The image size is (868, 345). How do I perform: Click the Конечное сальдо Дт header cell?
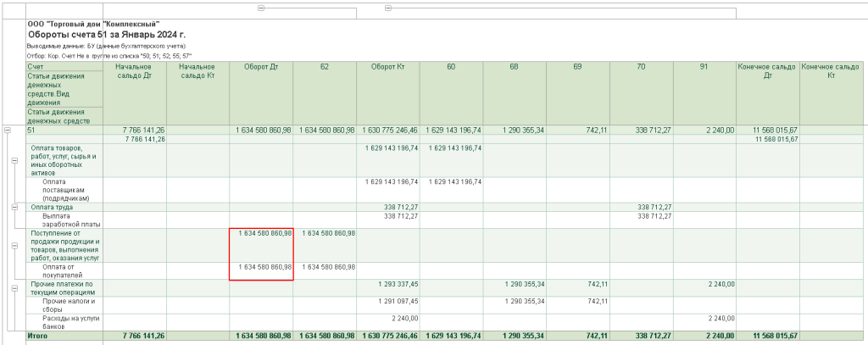tap(767, 71)
